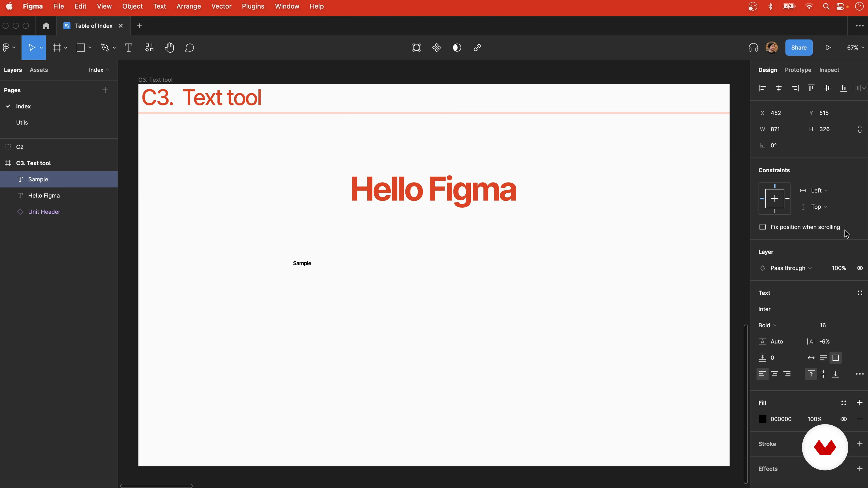Click the Edit object icon in toolbar

[416, 48]
